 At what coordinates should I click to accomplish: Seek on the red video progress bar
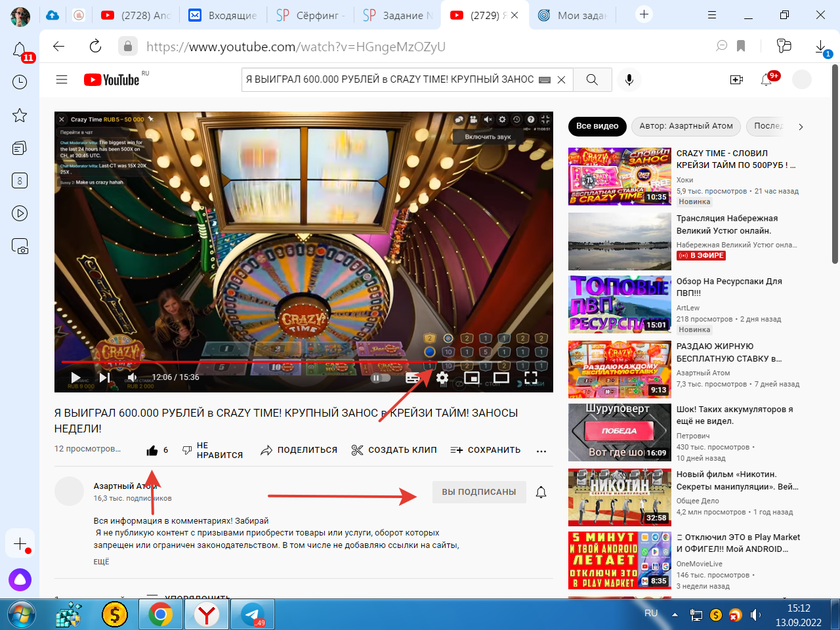point(304,362)
